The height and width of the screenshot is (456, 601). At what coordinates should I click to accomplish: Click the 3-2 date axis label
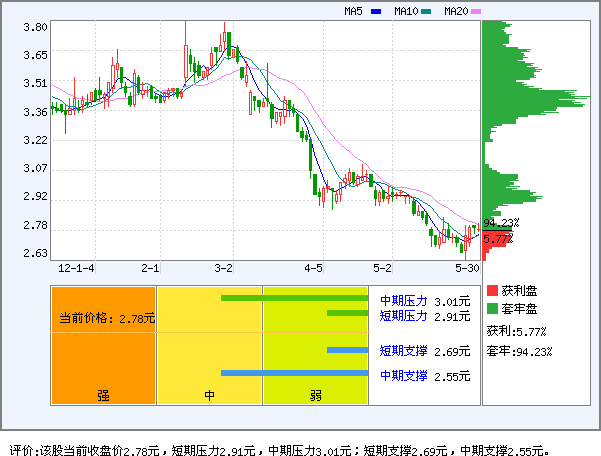point(223,268)
